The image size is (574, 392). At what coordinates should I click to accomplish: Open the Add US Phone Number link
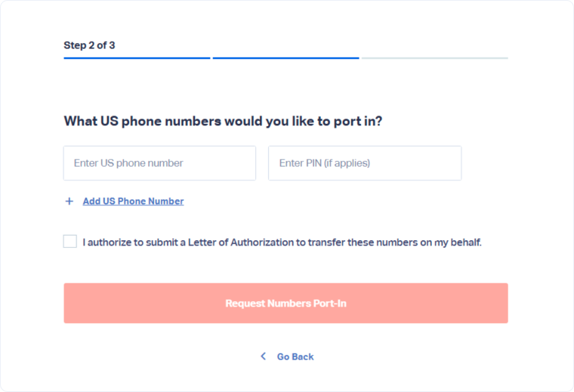point(133,202)
